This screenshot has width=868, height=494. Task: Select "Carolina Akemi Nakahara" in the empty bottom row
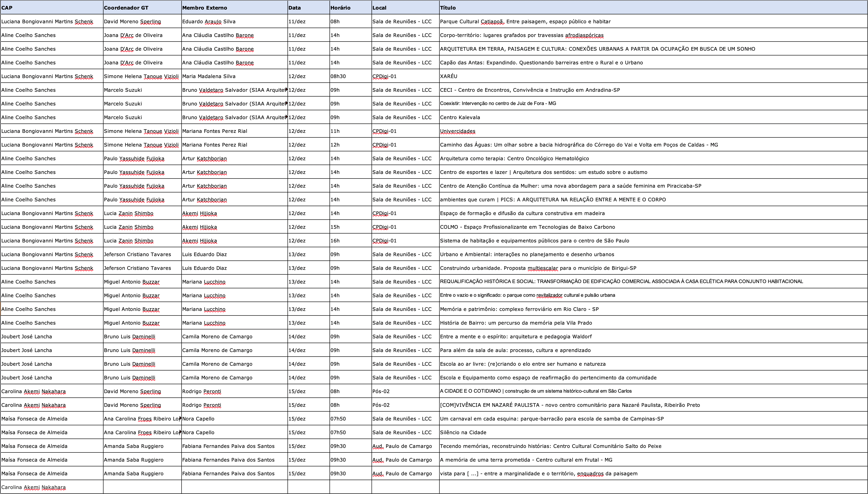pyautogui.click(x=52, y=487)
